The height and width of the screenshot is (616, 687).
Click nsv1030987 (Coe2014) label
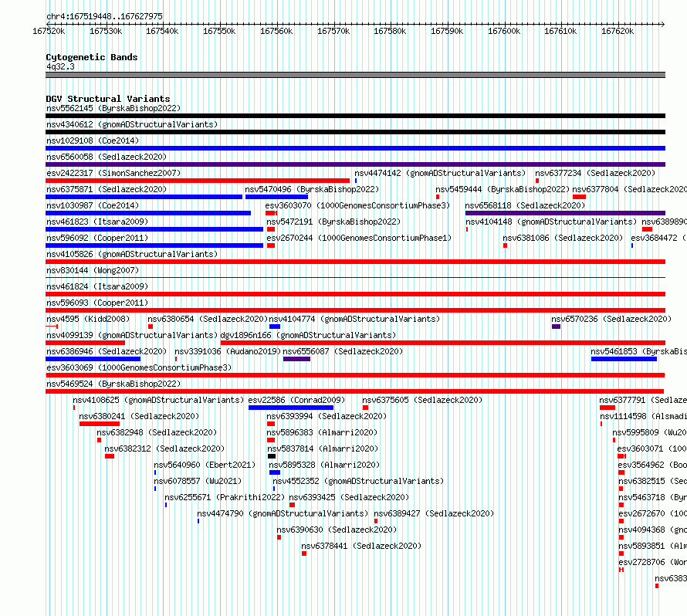(93, 205)
